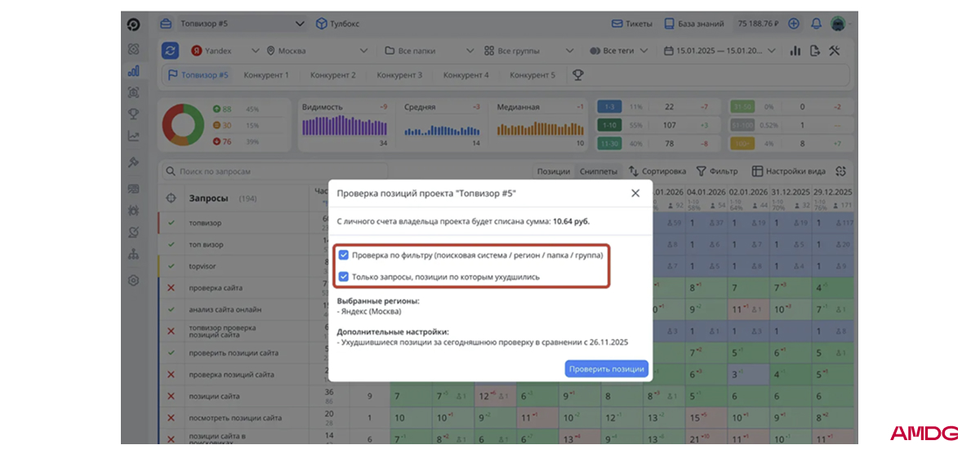Open the chart view icon in toolbar
Screen dimensions: 980x454
(x=795, y=51)
